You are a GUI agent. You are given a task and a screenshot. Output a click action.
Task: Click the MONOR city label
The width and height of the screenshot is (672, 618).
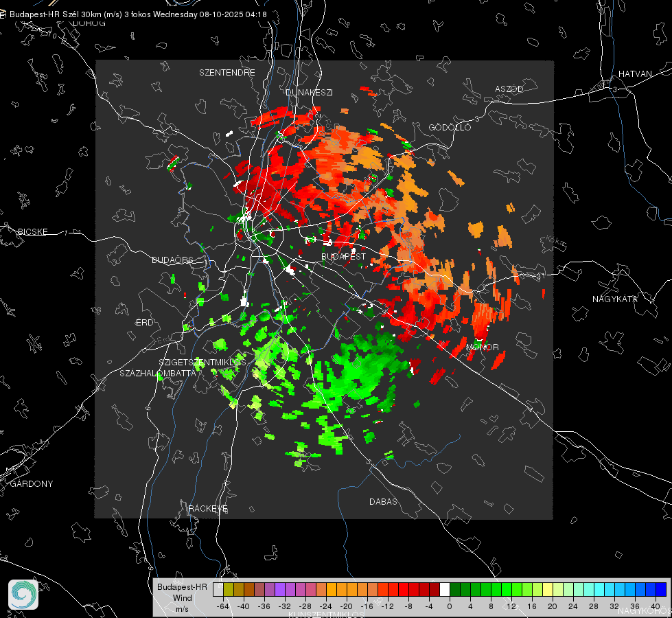pos(482,347)
